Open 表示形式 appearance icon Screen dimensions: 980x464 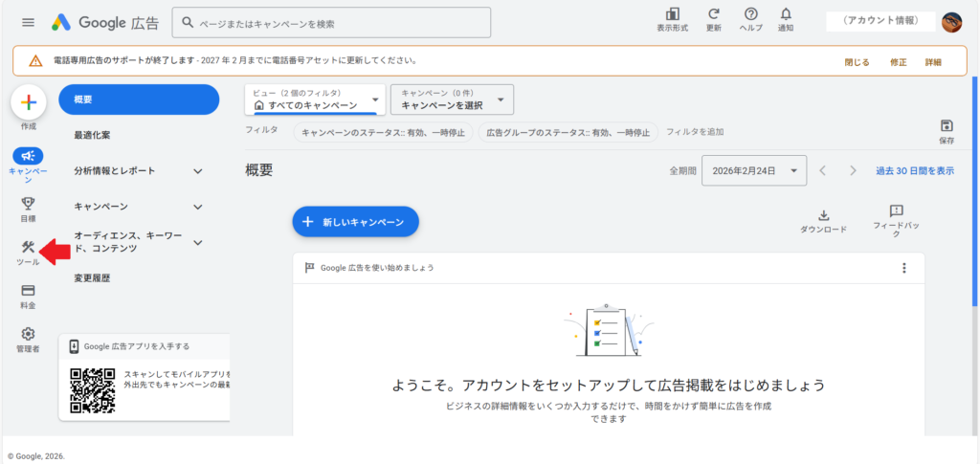point(673,20)
